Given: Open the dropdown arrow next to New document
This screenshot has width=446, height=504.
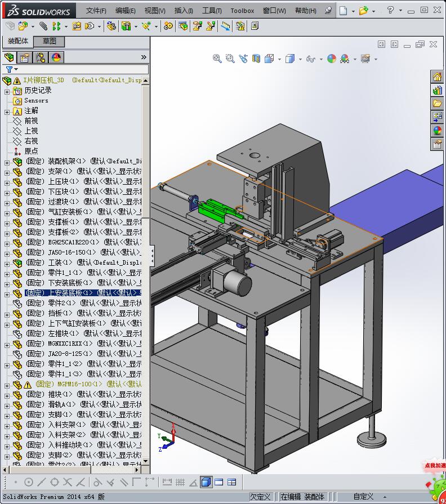Looking at the screenshot, I should 353,11.
